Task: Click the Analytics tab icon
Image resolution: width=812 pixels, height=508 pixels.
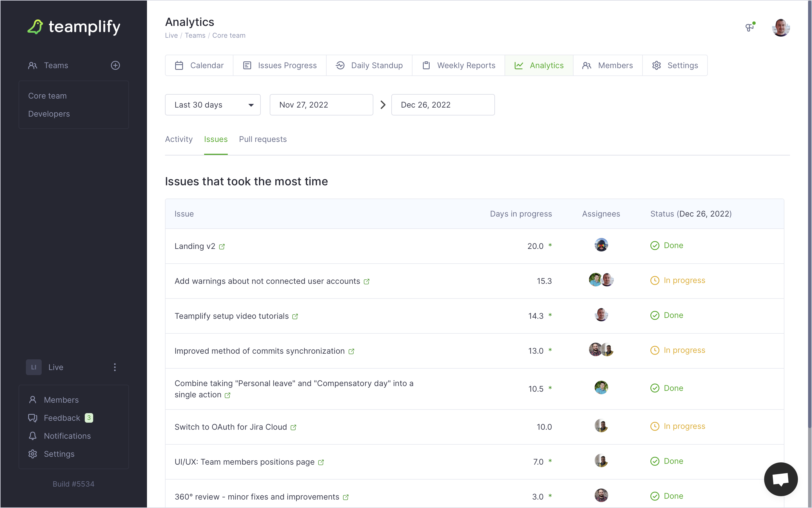Action: click(x=518, y=66)
